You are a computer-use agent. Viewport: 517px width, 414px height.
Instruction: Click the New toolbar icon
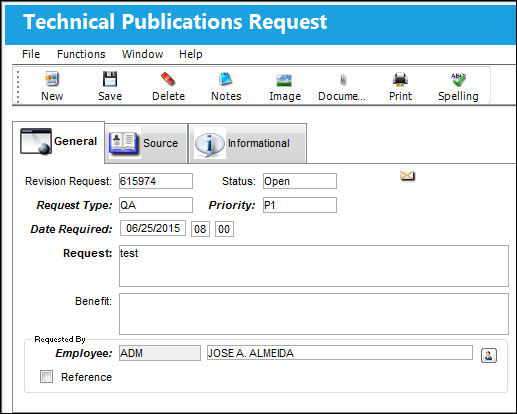point(52,79)
